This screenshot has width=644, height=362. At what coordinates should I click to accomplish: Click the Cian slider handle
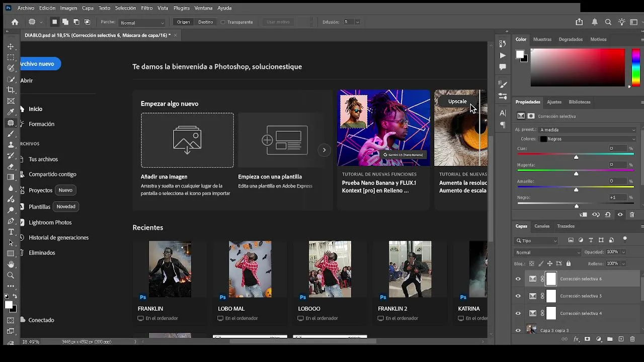point(576,157)
